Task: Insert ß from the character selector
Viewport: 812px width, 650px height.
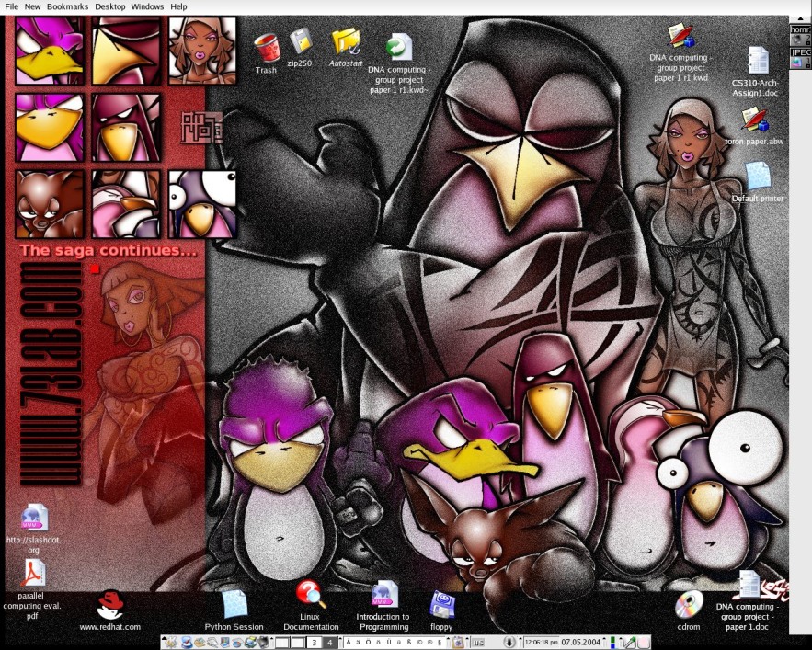Action: pos(408,643)
